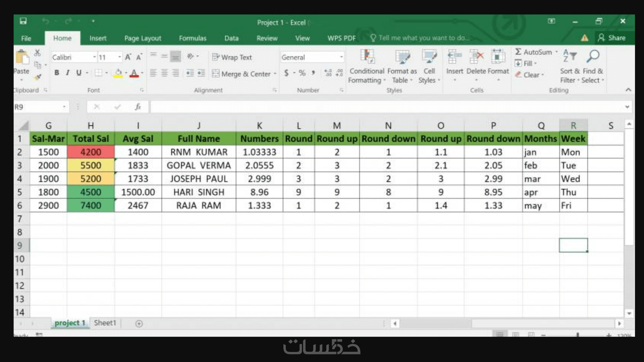Toggle italic formatting

tap(68, 73)
